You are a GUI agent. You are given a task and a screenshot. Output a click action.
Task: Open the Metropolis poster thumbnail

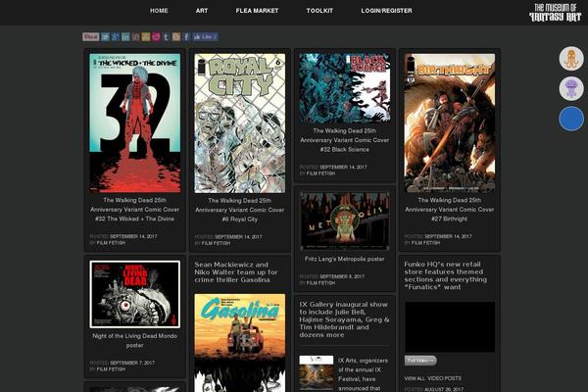click(345, 220)
